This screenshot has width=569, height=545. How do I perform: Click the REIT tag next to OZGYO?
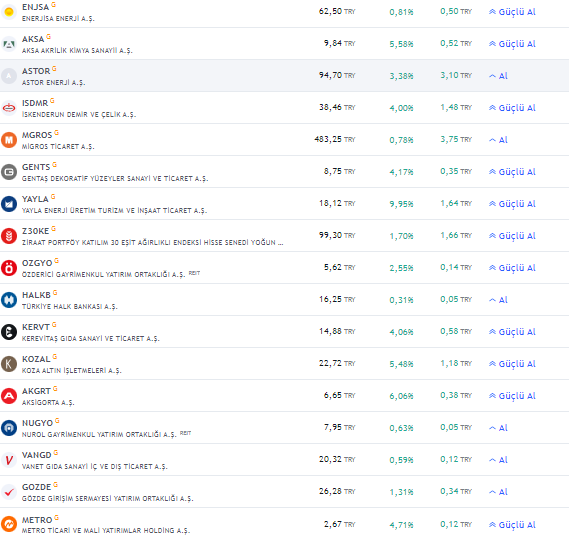(194, 273)
